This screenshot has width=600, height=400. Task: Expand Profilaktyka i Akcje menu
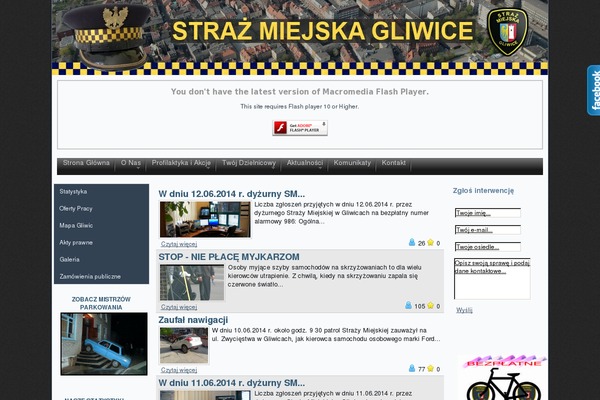pyautogui.click(x=181, y=163)
